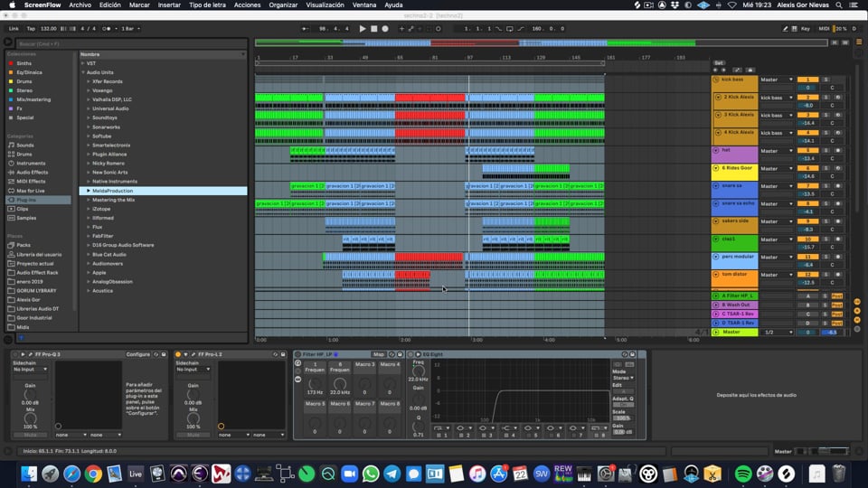Select the Sinths collection

click(x=24, y=63)
